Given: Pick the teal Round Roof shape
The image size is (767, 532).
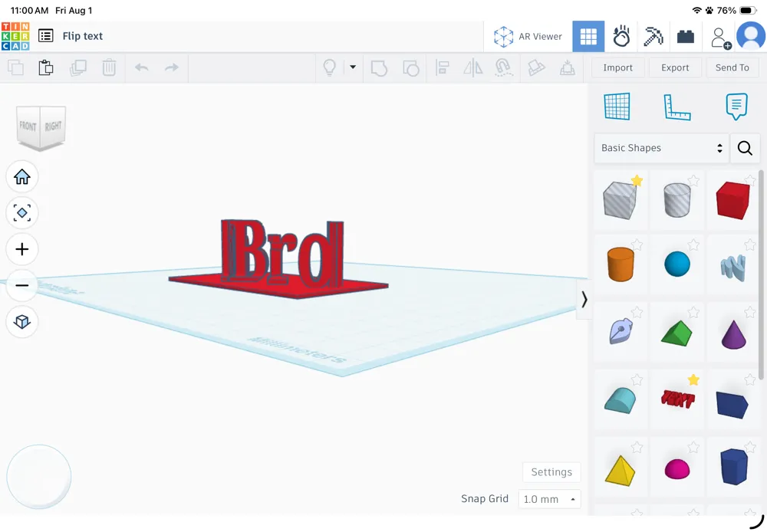Looking at the screenshot, I should pyautogui.click(x=621, y=400).
